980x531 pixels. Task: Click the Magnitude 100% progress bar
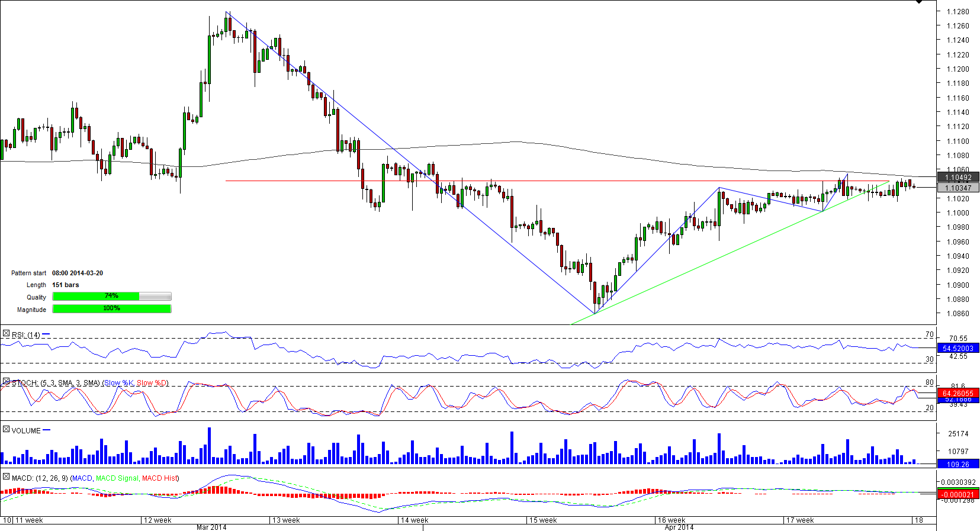click(x=112, y=309)
